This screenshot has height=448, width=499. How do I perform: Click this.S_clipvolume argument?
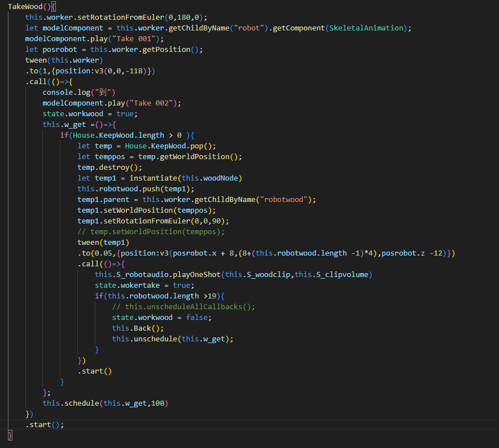(x=331, y=275)
